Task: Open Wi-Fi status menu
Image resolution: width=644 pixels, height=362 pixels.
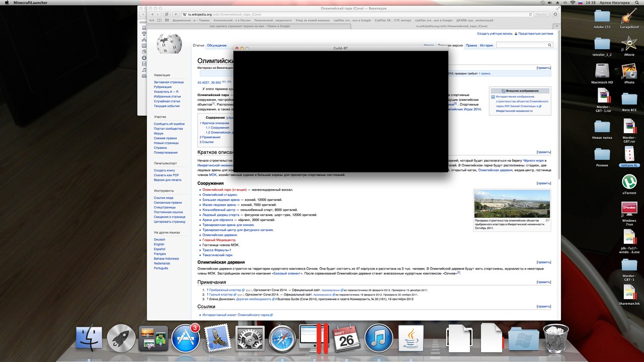Action: [x=573, y=3]
